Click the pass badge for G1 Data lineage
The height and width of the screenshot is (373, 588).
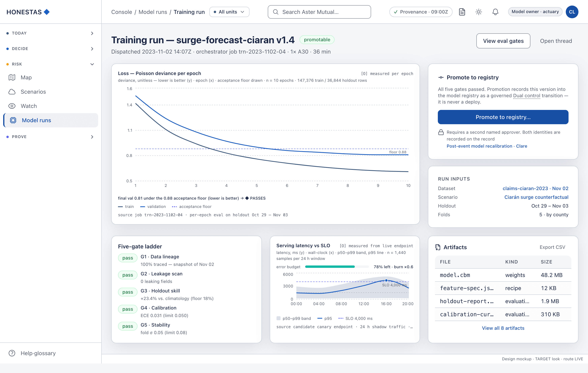[128, 258]
